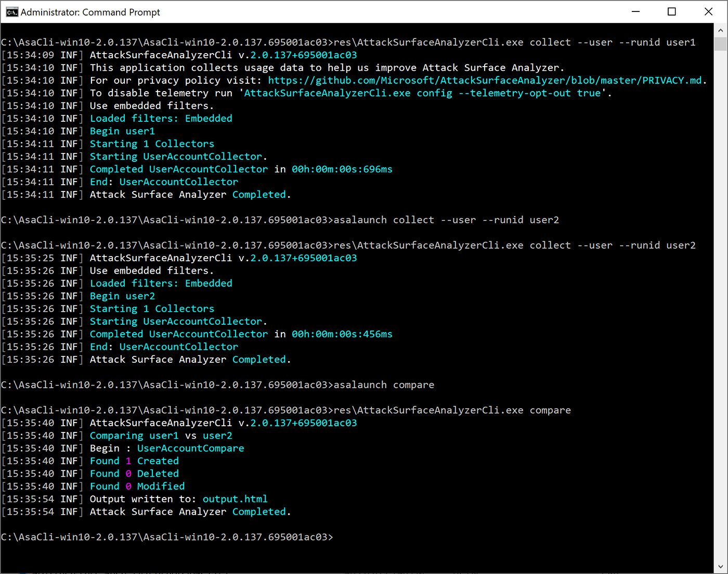Click the 'Found 1 Created' result
Screen dimensions: 728x574
[134, 461]
